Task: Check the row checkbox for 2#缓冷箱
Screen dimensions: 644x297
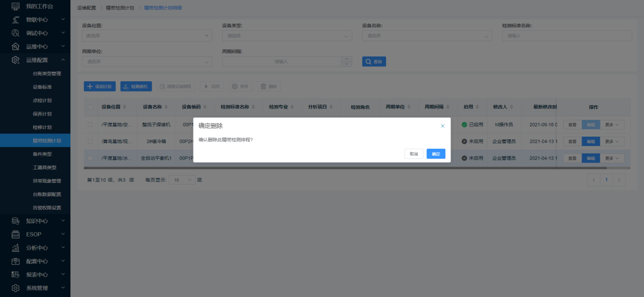Action: (x=90, y=141)
